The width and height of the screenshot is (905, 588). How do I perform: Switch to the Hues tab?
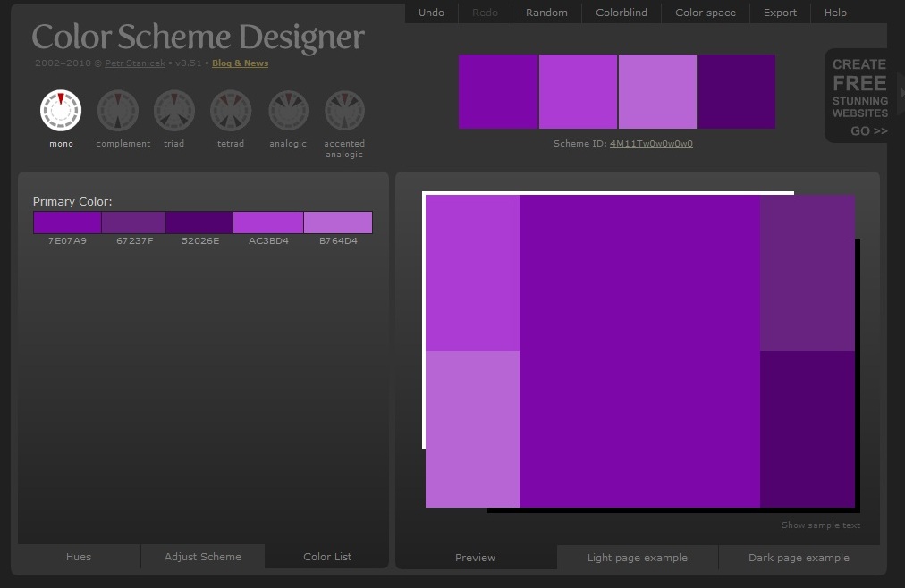point(78,557)
